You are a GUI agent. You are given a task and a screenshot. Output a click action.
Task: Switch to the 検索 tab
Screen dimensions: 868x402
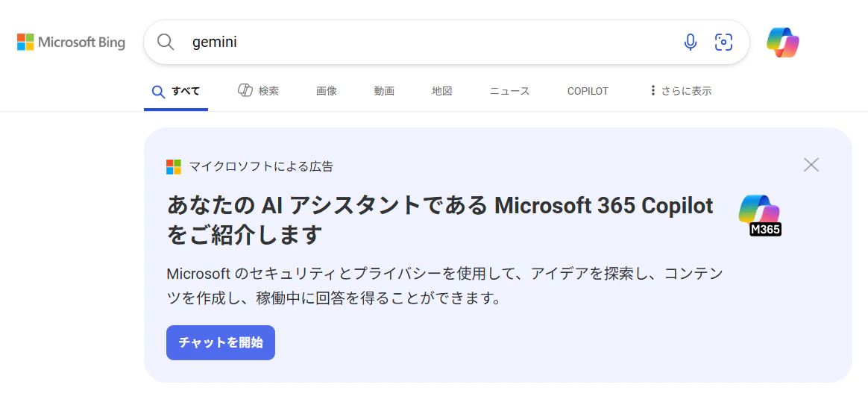pyautogui.click(x=258, y=91)
